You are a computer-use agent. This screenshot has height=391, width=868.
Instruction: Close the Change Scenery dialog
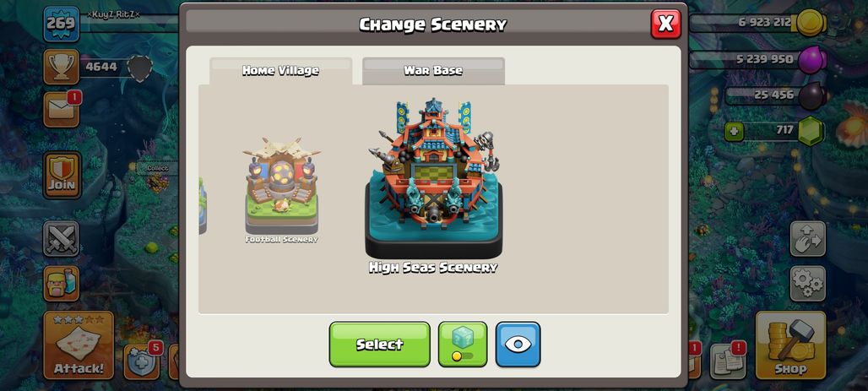pos(666,24)
